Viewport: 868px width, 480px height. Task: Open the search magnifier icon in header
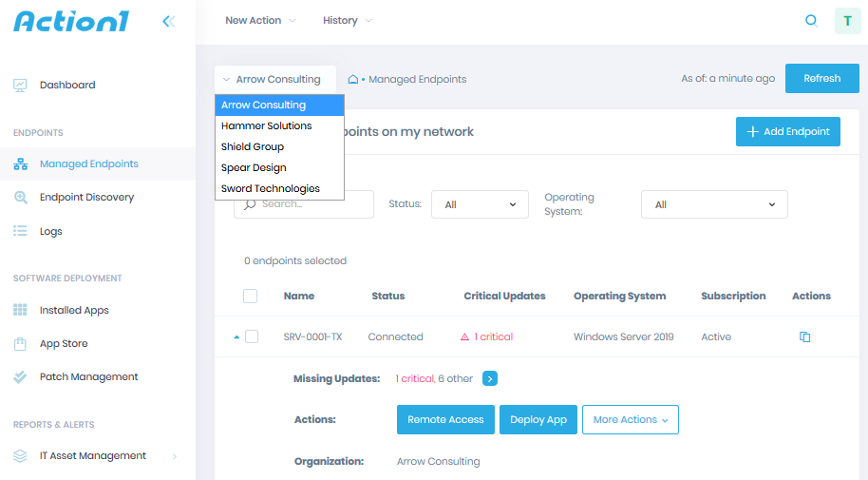(811, 21)
